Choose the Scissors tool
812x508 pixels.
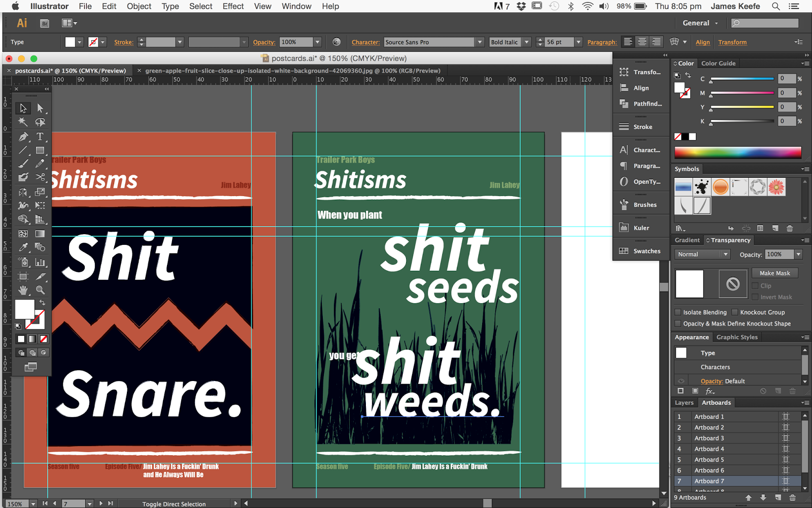click(x=40, y=177)
